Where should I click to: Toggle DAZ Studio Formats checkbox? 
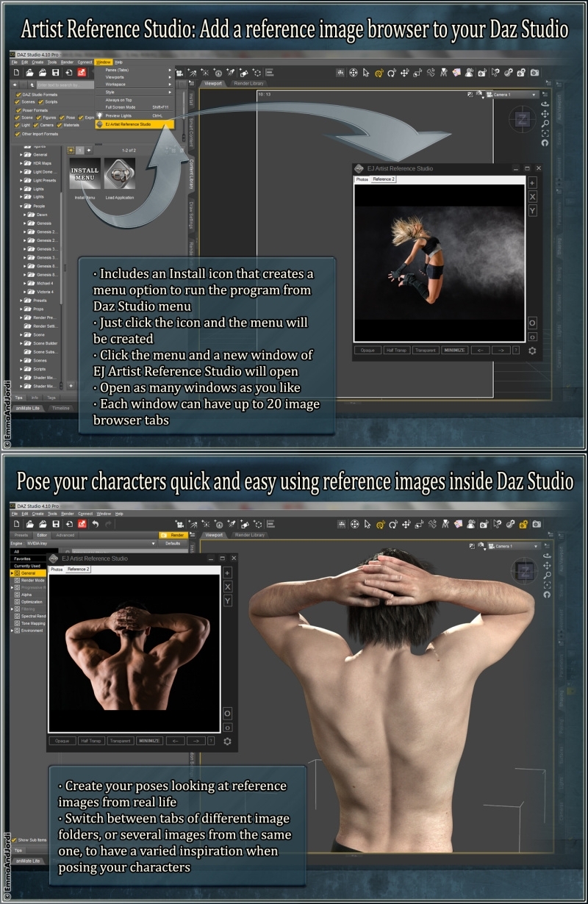(18, 95)
